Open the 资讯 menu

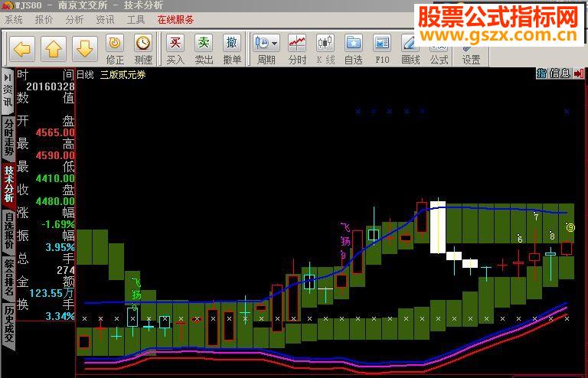point(105,19)
